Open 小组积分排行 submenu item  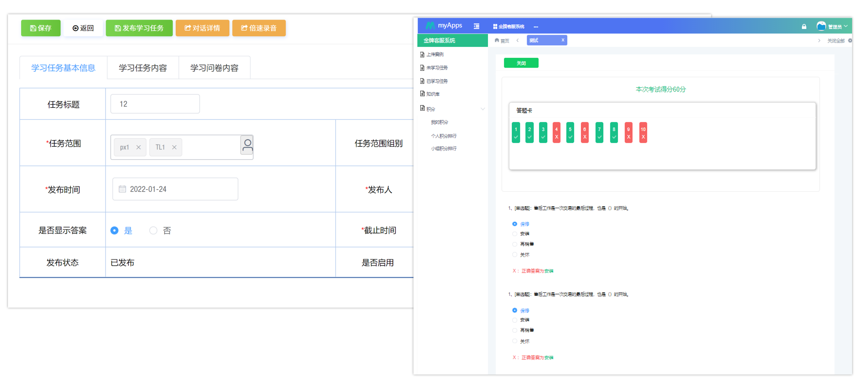coord(444,148)
